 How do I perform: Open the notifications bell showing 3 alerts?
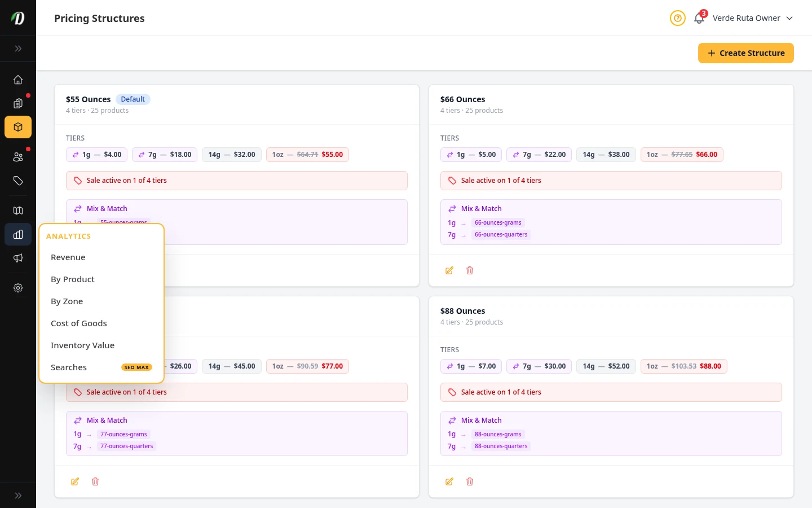[x=699, y=18]
